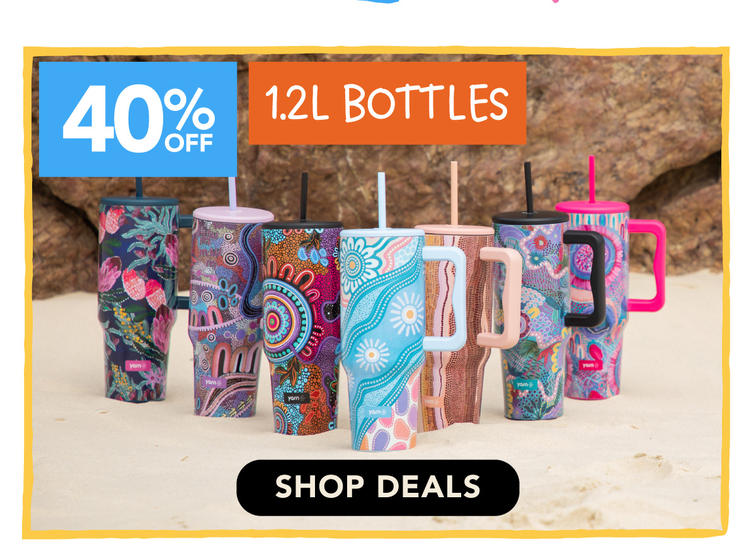Click the hot pink straw
This screenshot has width=756, height=559.
(x=592, y=179)
